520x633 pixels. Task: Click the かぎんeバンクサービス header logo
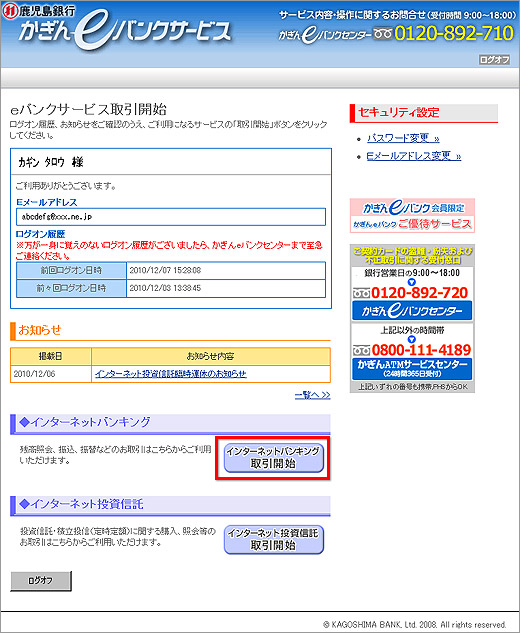(x=125, y=31)
